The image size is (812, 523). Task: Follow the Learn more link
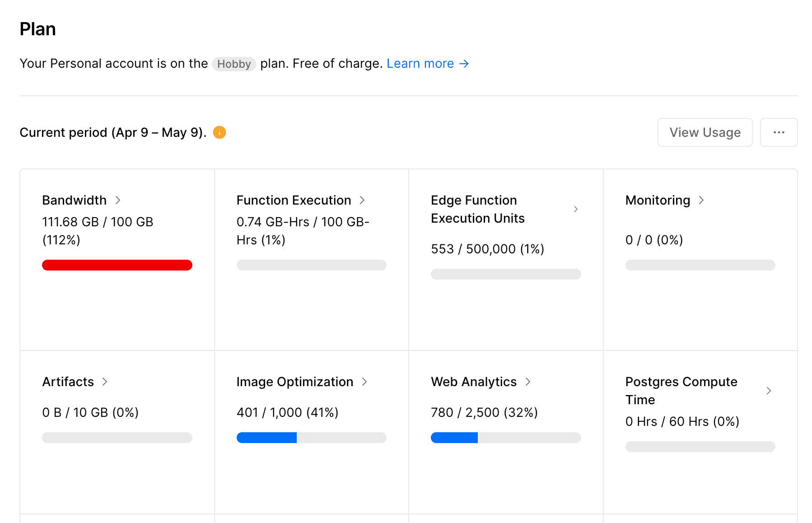(x=420, y=63)
